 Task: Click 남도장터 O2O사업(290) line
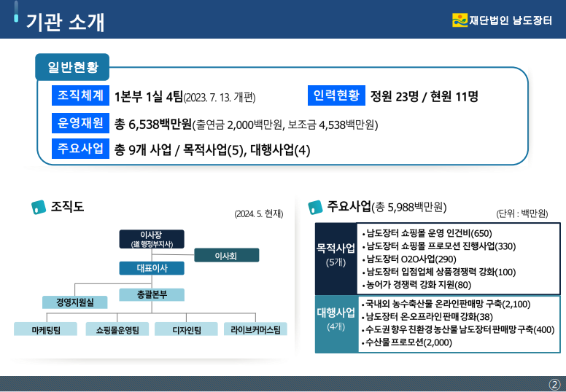point(411,259)
